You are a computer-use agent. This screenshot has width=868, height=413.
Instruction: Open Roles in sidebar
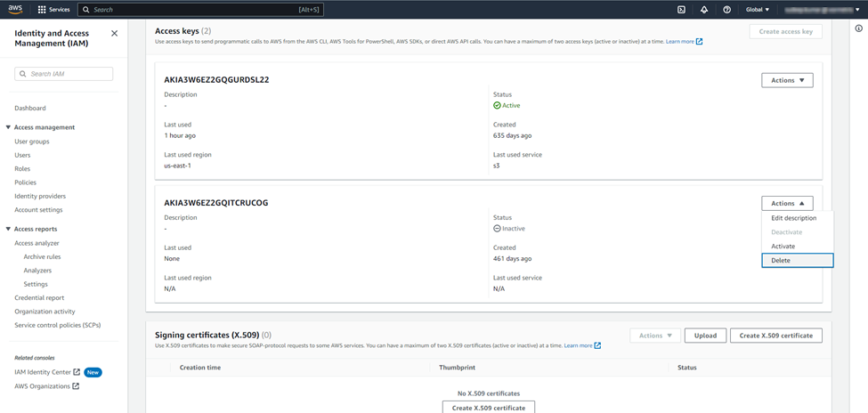click(22, 169)
